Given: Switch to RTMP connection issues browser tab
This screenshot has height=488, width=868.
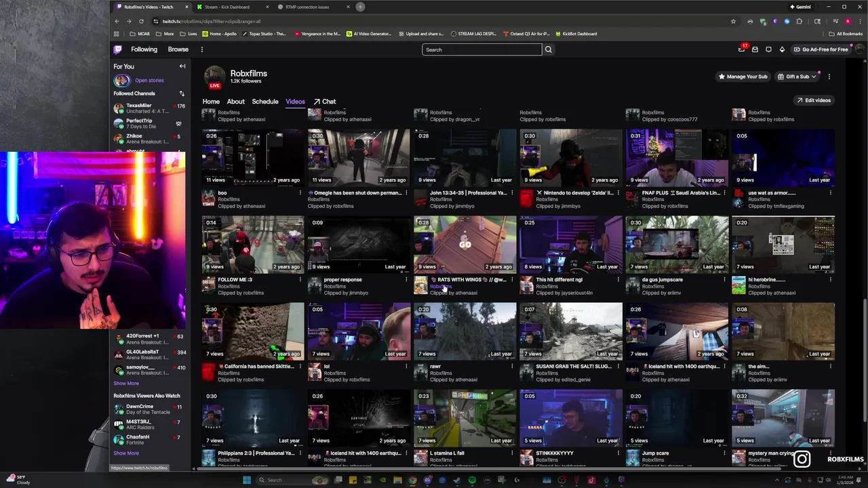Looking at the screenshot, I should (x=313, y=7).
